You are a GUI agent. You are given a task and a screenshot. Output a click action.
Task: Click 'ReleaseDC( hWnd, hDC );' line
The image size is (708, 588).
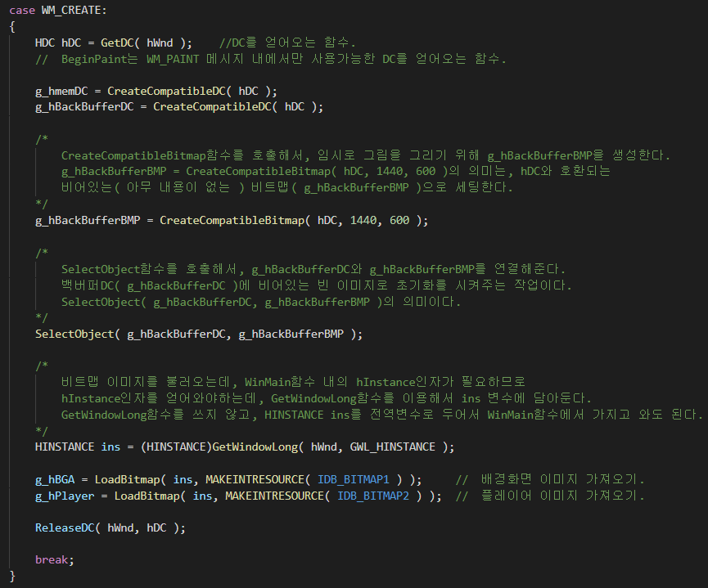pyautogui.click(x=110, y=528)
